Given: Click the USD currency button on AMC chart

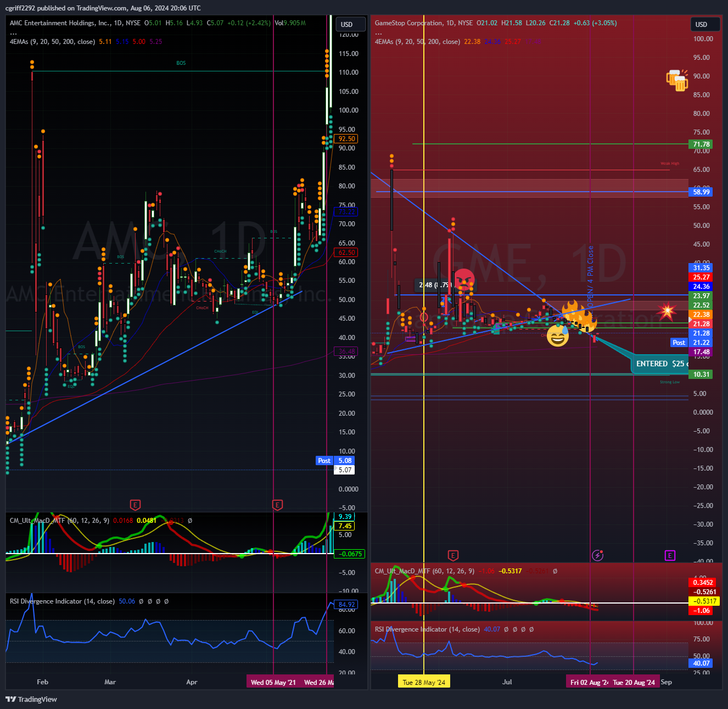Looking at the screenshot, I should 351,24.
